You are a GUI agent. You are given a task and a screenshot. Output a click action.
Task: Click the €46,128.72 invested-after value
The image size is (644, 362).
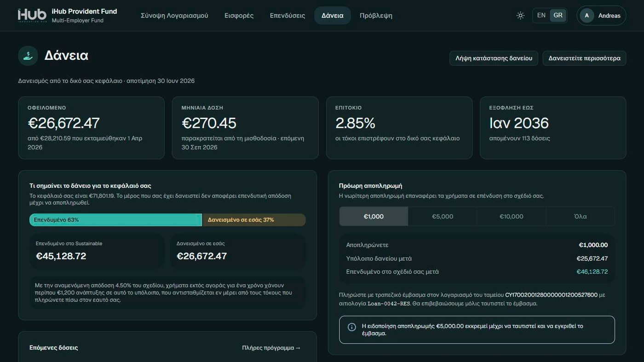(592, 272)
